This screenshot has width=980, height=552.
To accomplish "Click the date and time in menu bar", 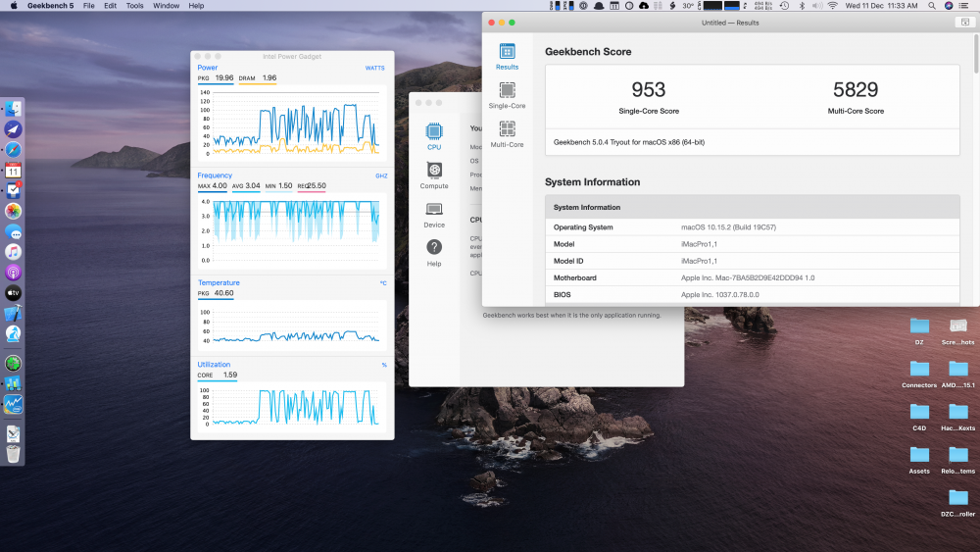I will pos(881,6).
